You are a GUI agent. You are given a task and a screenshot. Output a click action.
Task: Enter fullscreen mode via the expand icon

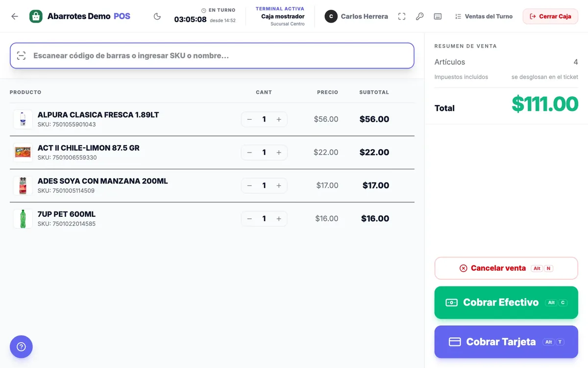[402, 16]
